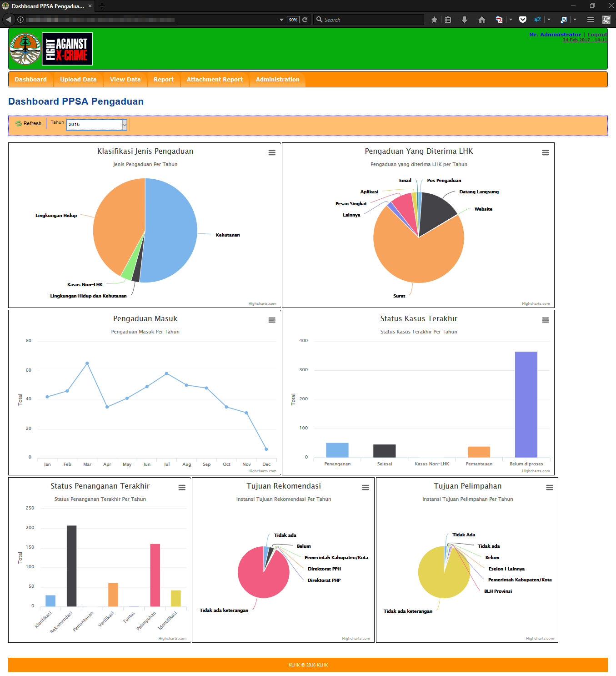
Task: Click the Mr. Administrator profile link
Action: [x=555, y=35]
